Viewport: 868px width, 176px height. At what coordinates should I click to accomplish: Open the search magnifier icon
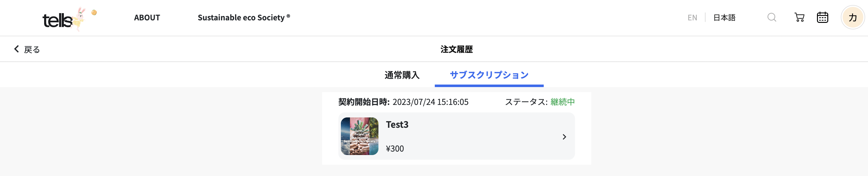(x=772, y=18)
